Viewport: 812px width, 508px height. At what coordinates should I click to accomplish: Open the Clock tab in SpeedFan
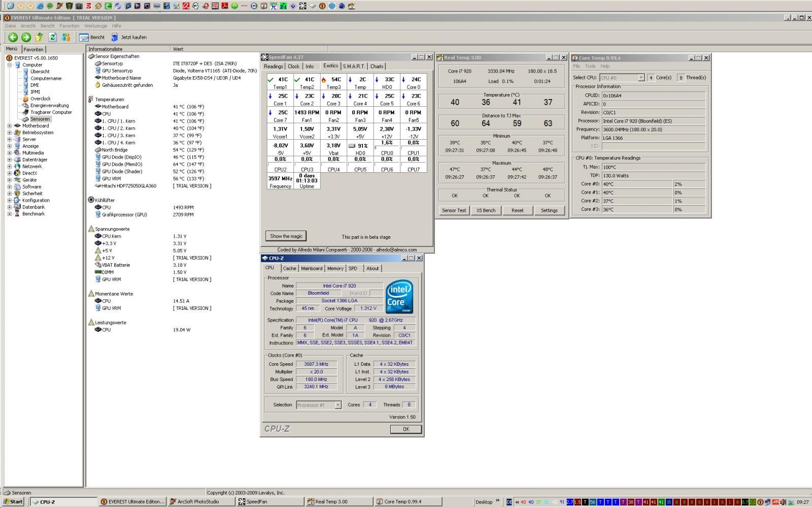click(294, 67)
